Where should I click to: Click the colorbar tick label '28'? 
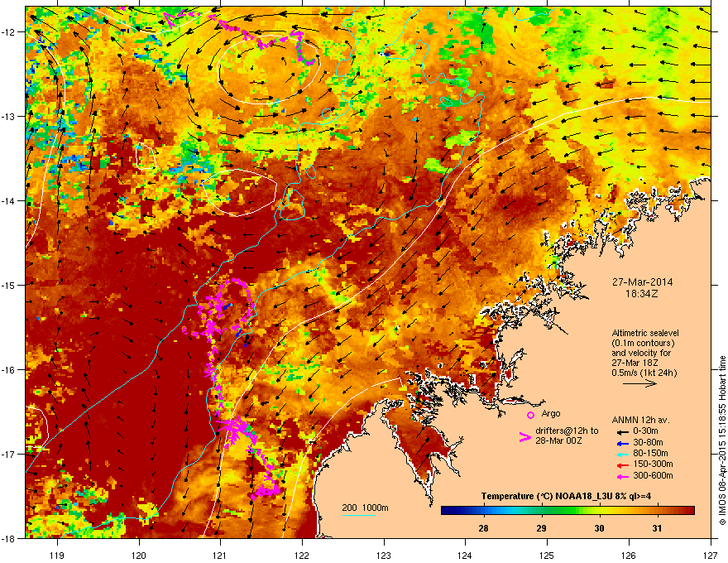[x=483, y=528]
